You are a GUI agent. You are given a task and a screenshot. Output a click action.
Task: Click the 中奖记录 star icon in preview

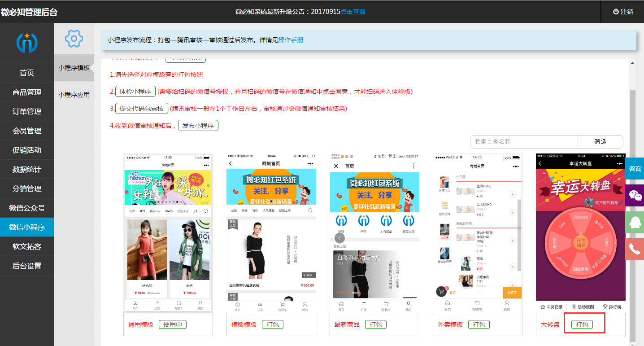pyautogui.click(x=543, y=307)
